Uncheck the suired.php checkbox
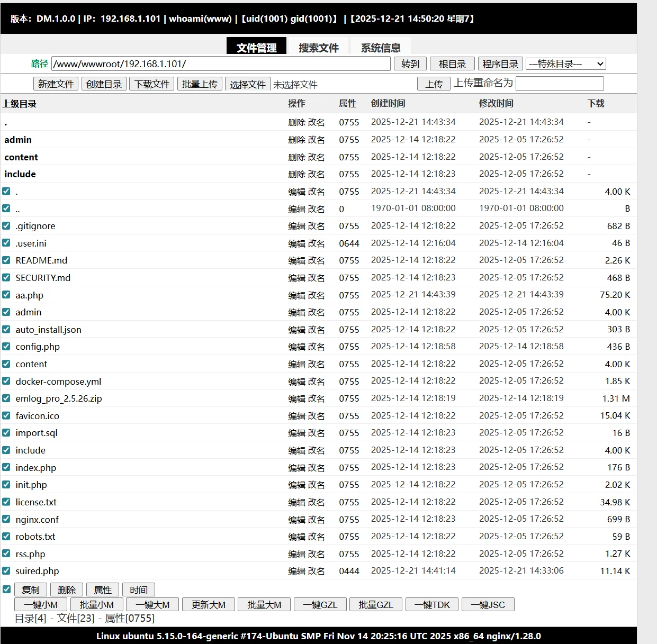Screen dimensions: 657x644 click(6, 571)
